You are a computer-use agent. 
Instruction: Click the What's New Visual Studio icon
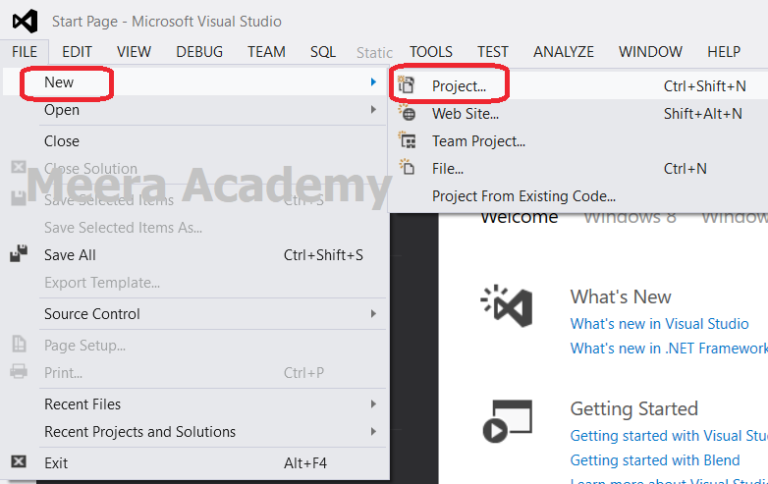507,306
